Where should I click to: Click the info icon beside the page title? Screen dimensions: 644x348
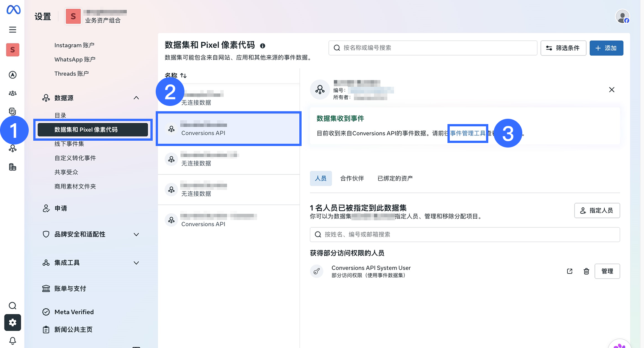coord(263,46)
